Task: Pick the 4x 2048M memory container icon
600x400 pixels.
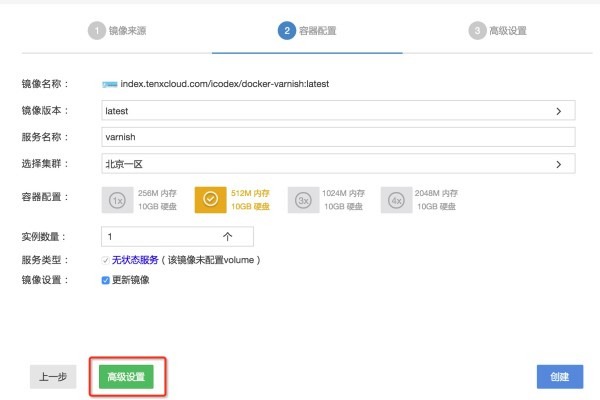Action: tap(396, 201)
